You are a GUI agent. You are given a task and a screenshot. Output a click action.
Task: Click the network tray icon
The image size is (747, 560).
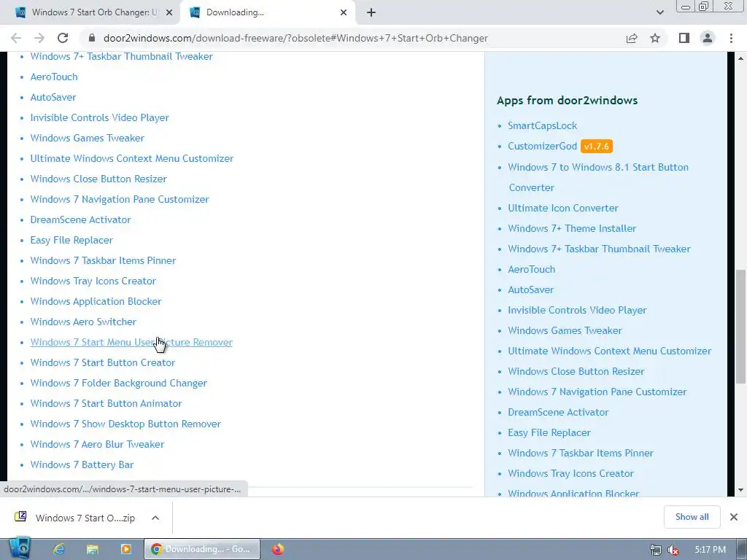pyautogui.click(x=656, y=550)
